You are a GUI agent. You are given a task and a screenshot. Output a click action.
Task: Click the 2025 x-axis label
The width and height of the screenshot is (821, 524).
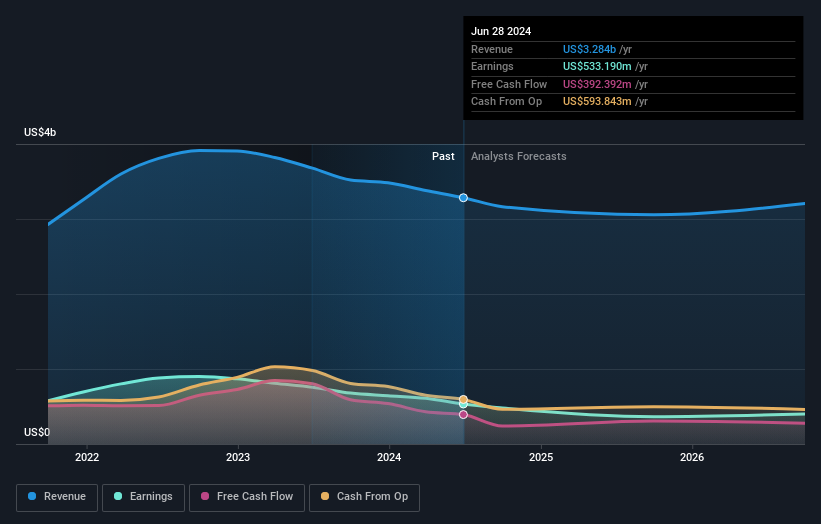[x=541, y=457]
